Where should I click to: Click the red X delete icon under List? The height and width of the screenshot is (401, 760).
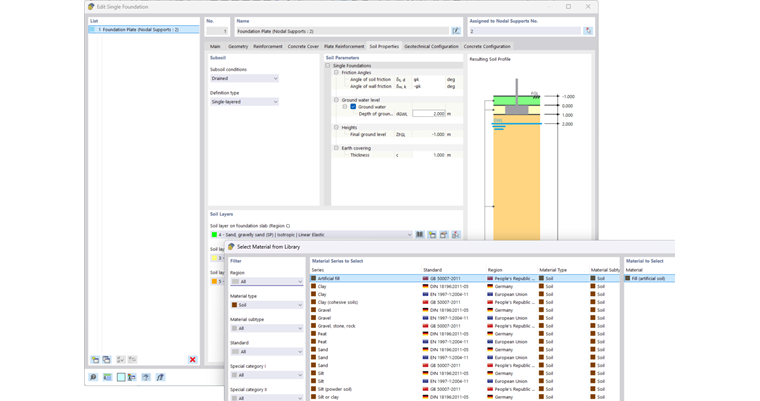[192, 360]
